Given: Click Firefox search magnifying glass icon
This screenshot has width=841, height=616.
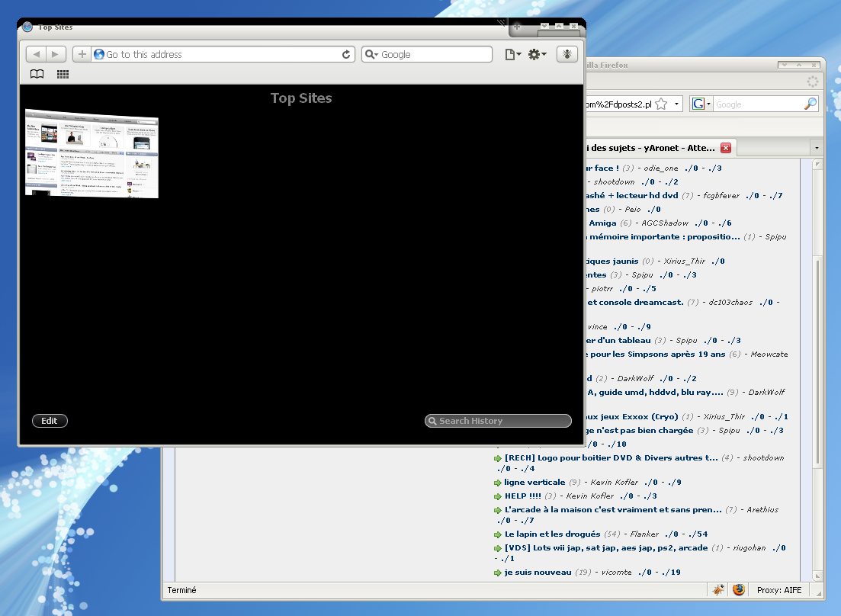Looking at the screenshot, I should click(x=810, y=104).
